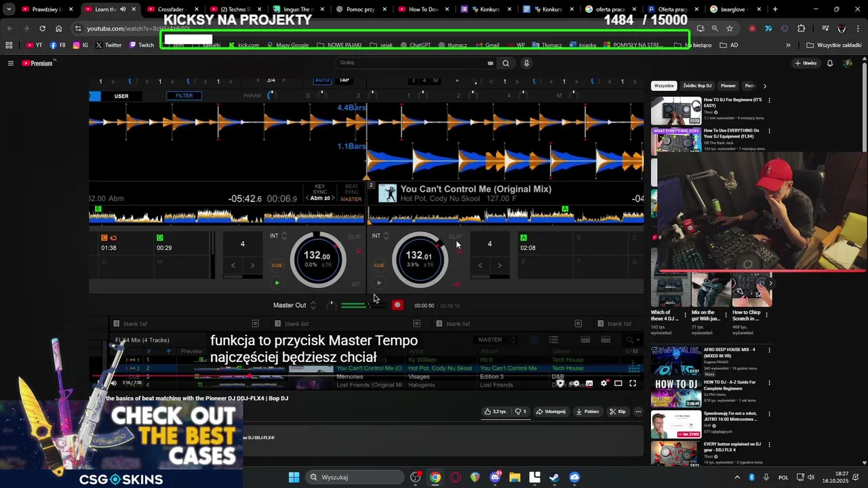Show hidden bookmarks chevron
The width and height of the screenshot is (868, 488).
788,45
